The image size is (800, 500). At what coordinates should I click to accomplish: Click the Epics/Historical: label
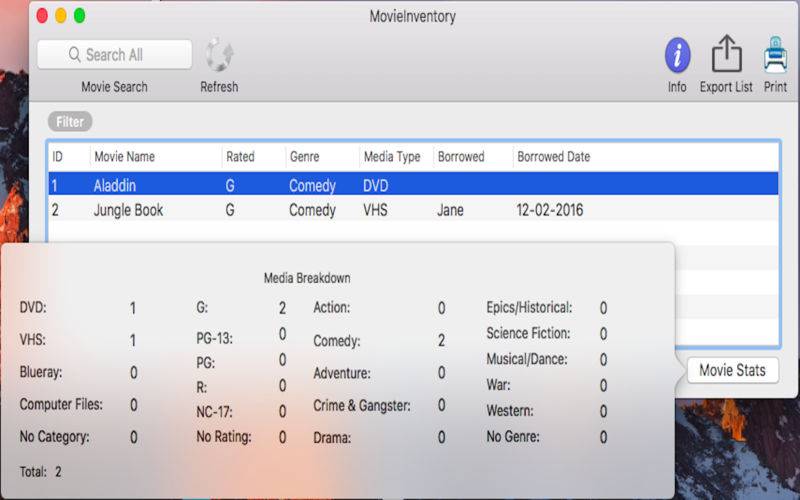(529, 308)
